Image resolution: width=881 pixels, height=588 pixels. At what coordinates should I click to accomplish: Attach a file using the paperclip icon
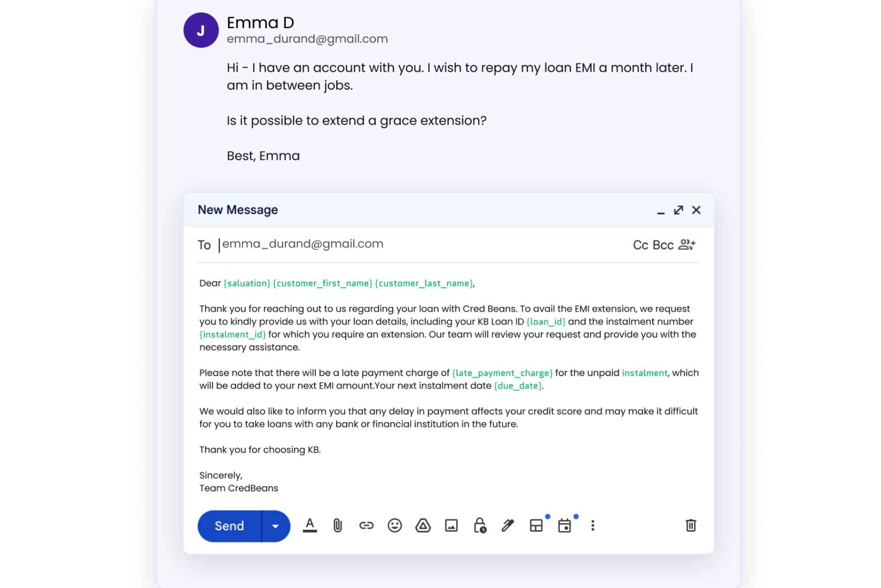337,525
